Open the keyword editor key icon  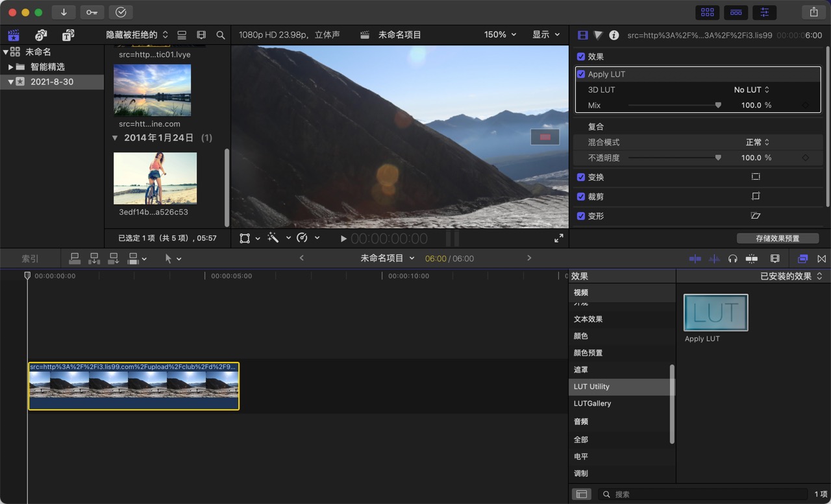pyautogui.click(x=92, y=12)
